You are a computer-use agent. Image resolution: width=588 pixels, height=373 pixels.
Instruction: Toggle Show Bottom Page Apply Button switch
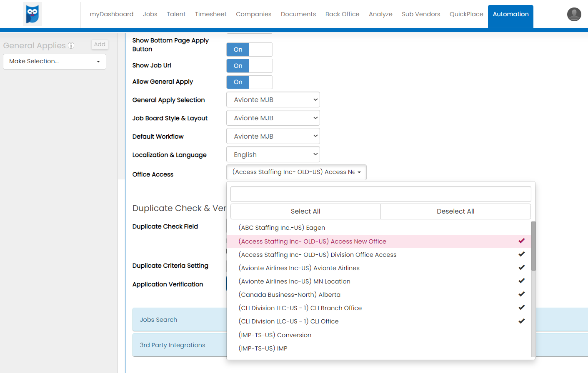click(249, 50)
